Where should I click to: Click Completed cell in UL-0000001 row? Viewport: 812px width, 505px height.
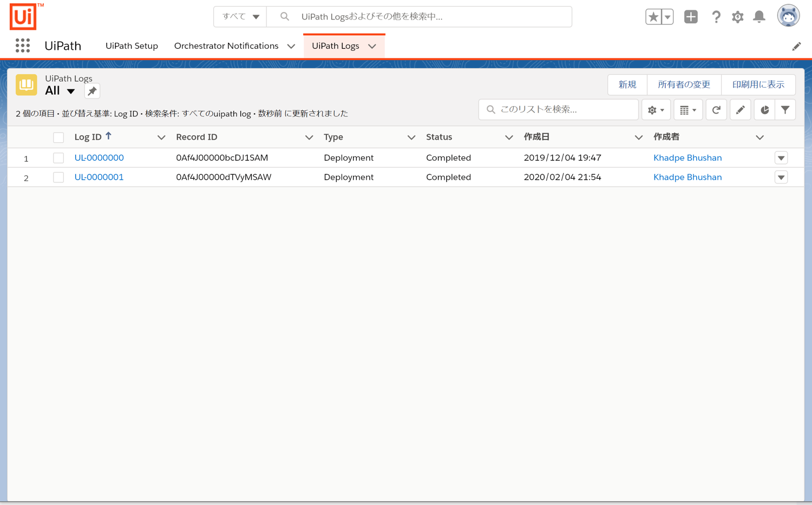pyautogui.click(x=448, y=178)
